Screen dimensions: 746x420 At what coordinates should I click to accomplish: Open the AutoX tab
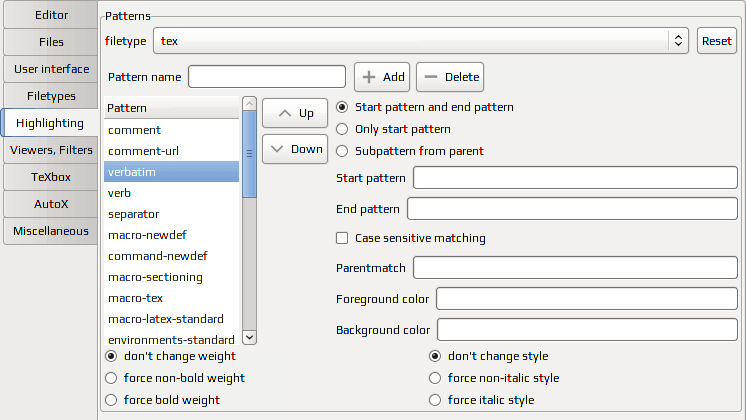click(51, 204)
